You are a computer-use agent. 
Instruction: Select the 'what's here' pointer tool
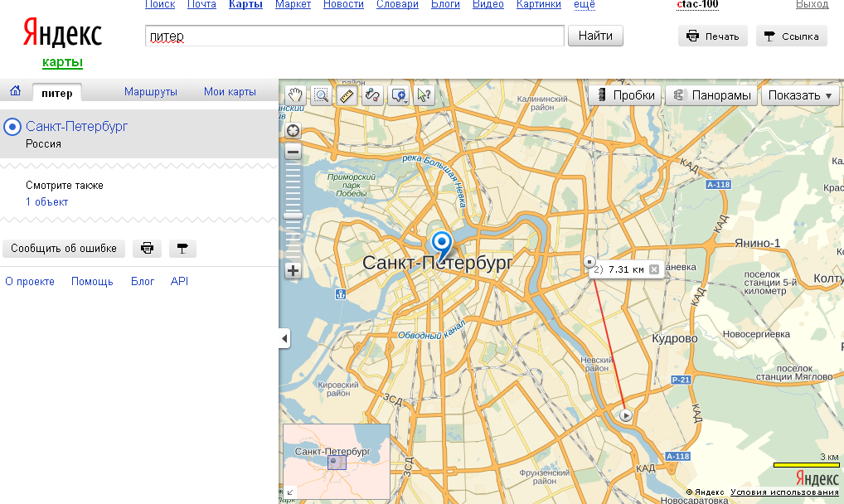(x=424, y=96)
